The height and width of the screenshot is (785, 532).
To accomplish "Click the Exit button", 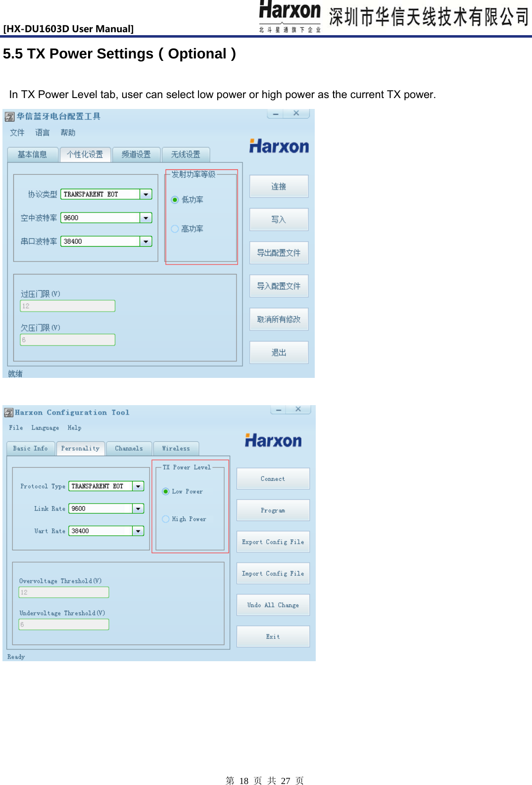I will [273, 636].
